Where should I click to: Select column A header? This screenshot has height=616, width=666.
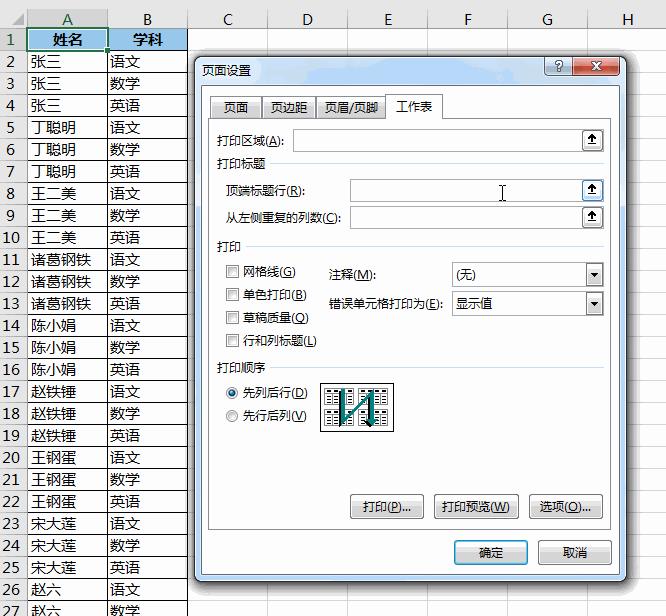(67, 19)
